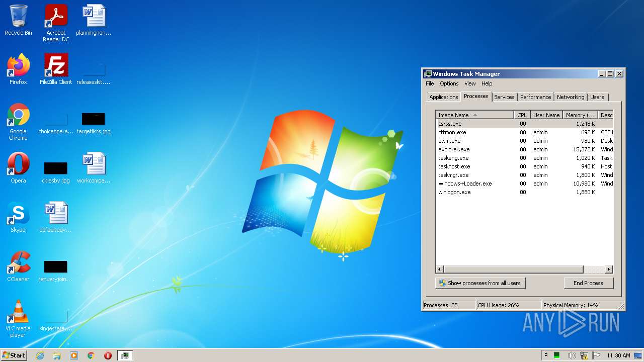This screenshot has height=362, width=644.
Task: Click the Opera icon in the taskbar
Action: pos(108,355)
